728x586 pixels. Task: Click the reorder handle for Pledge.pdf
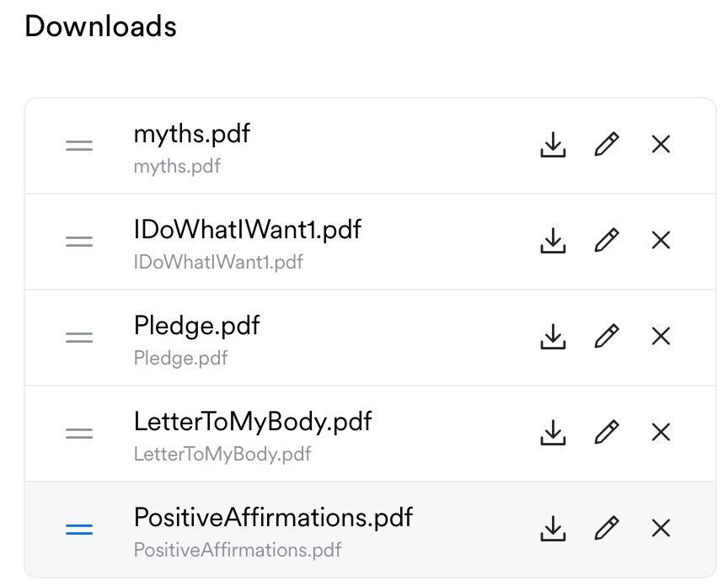(79, 338)
